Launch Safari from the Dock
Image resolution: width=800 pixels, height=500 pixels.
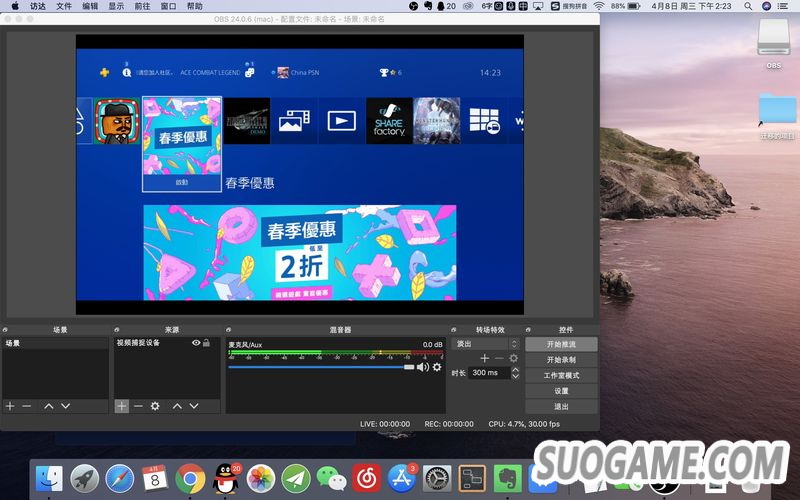tap(119, 479)
